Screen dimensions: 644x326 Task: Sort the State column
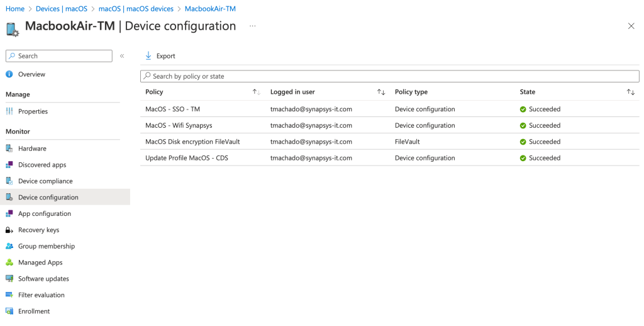click(630, 92)
